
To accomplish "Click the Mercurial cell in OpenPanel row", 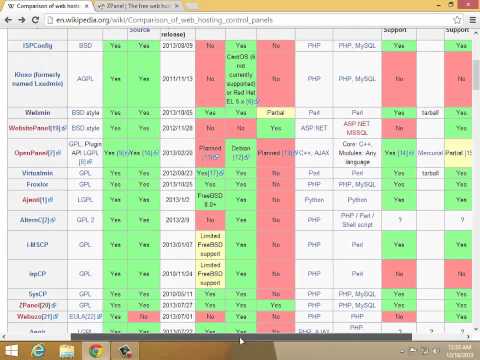I will [x=430, y=153].
